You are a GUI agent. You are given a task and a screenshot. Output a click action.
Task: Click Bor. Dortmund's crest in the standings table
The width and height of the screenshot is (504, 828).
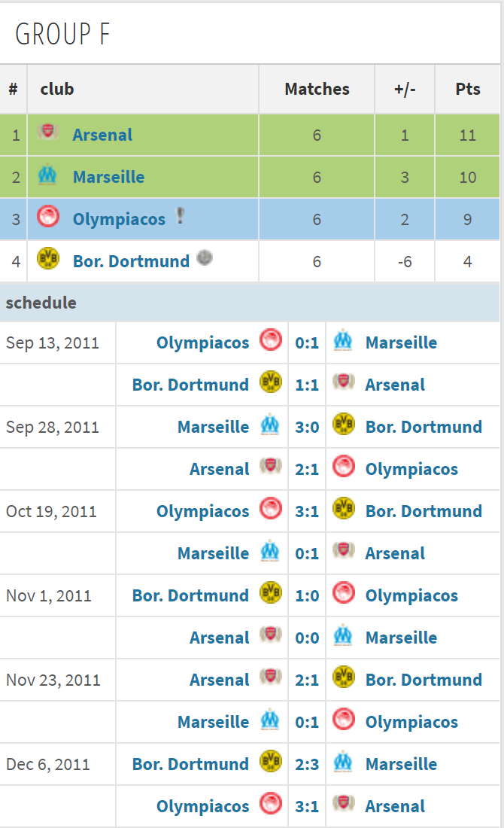48,260
